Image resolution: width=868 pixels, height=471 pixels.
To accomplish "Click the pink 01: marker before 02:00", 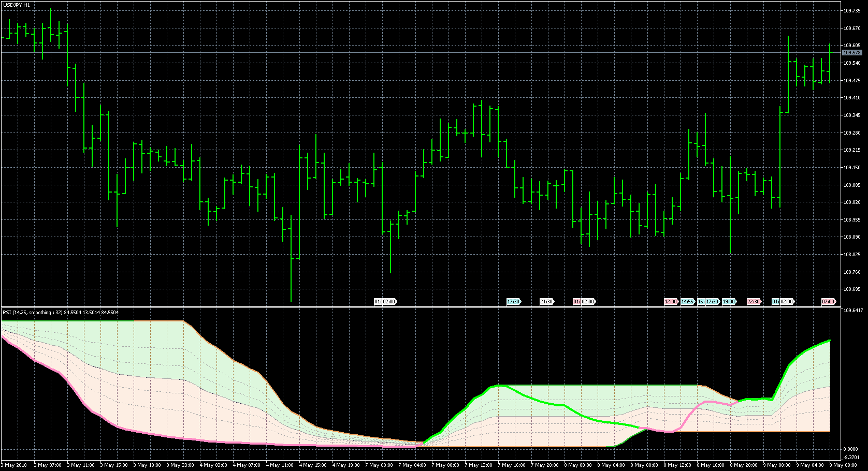I will point(576,302).
